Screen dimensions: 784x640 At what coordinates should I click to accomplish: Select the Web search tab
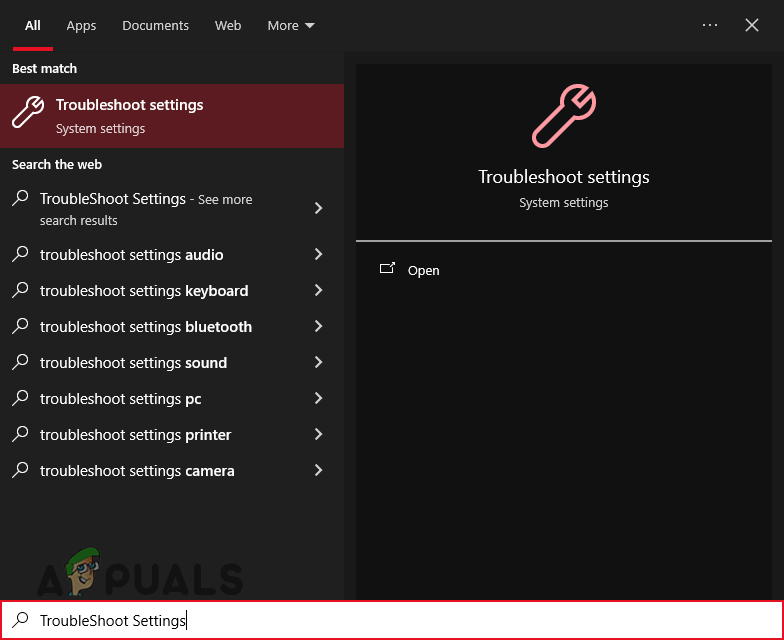click(228, 25)
